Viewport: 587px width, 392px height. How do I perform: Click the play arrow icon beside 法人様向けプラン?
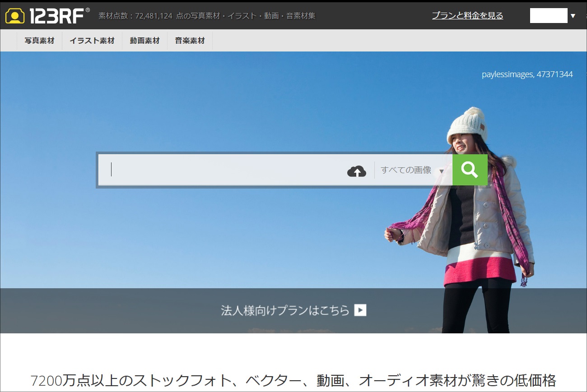pos(360,310)
